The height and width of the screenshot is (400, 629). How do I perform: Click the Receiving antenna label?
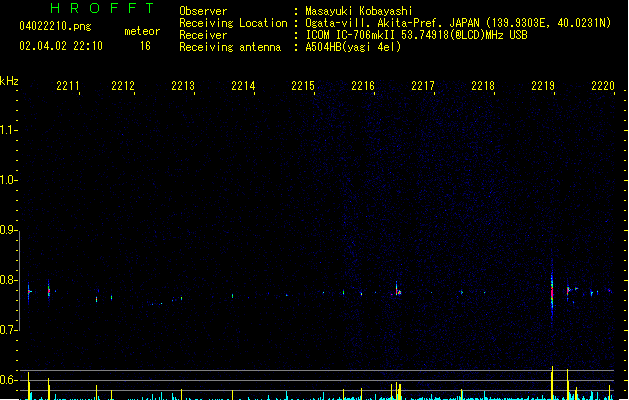230,47
